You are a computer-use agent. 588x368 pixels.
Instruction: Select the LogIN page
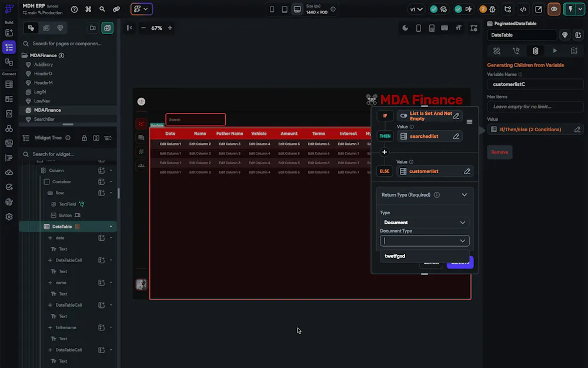40,92
